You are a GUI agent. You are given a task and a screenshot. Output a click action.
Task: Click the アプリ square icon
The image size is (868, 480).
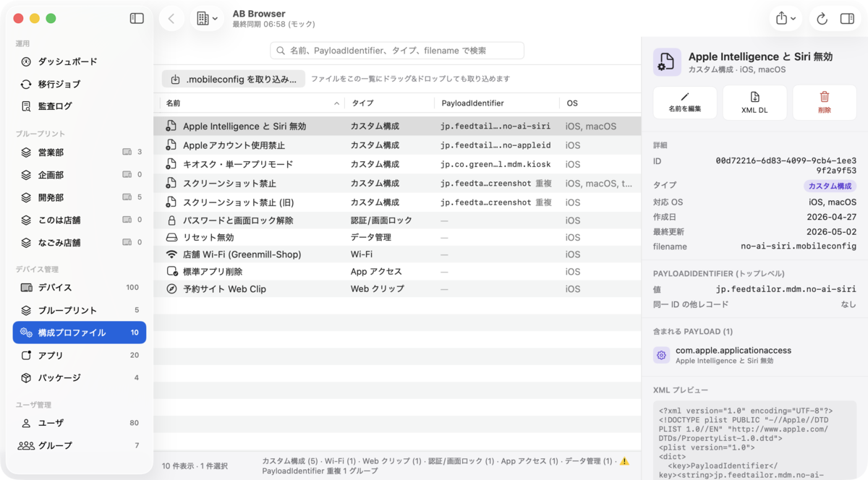(26, 355)
